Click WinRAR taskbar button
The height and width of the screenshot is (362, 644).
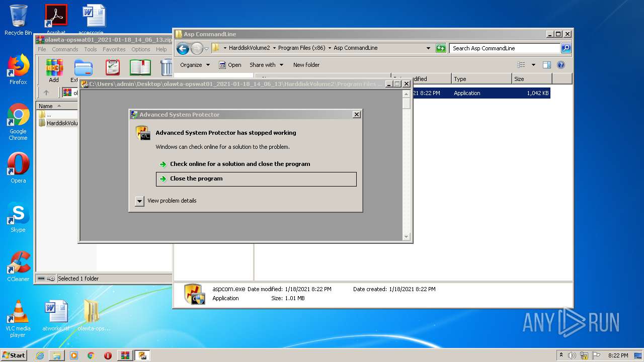coord(125,355)
